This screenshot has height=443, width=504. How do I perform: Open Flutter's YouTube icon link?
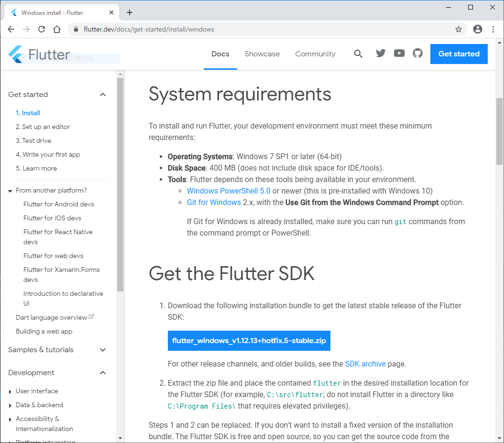tap(399, 54)
